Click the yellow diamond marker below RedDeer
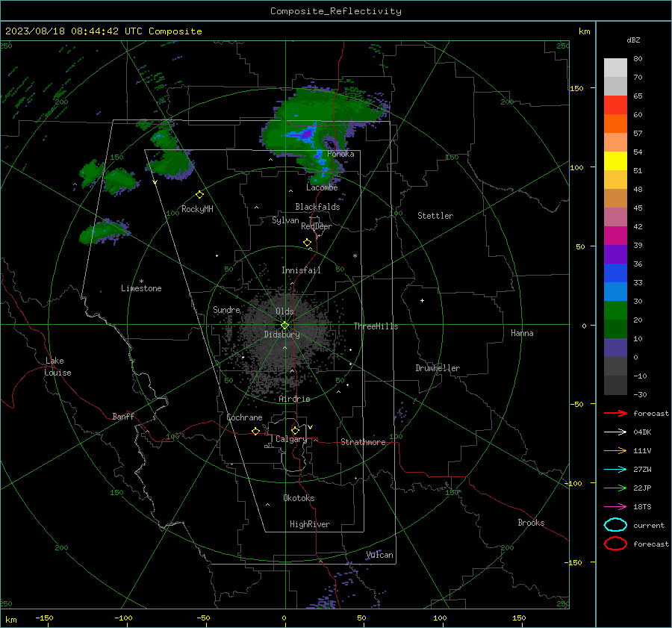Image resolution: width=672 pixels, height=628 pixels. pos(307,243)
